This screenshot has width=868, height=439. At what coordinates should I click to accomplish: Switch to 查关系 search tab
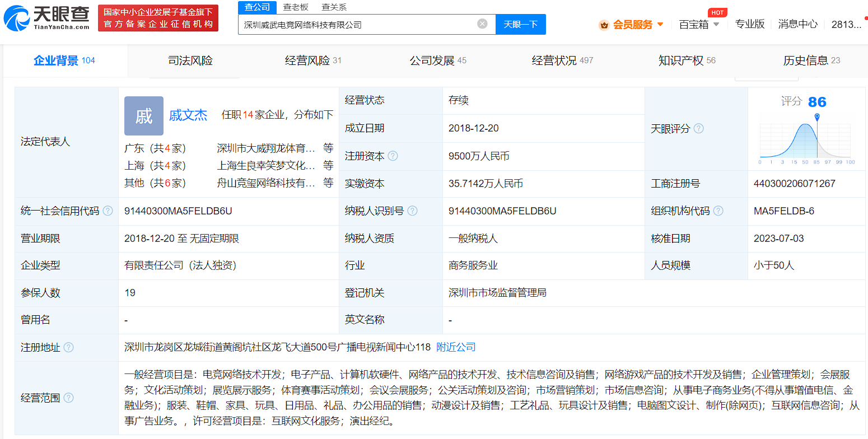[x=334, y=7]
